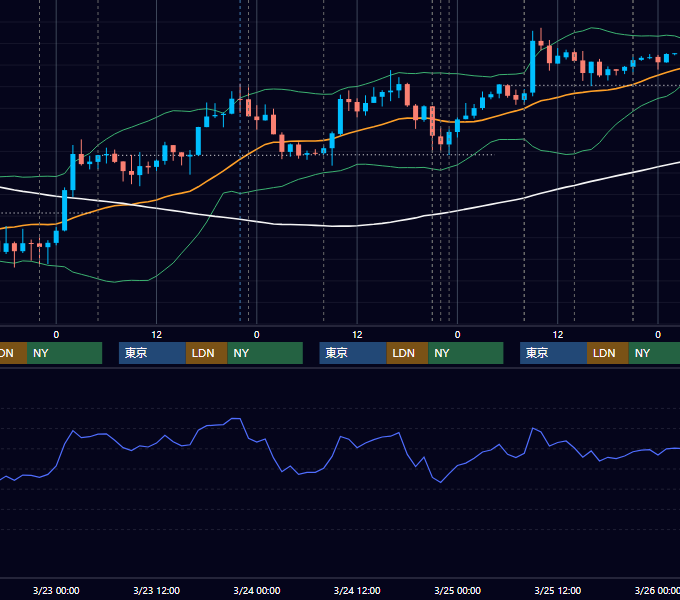The image size is (680, 600).
Task: Click the 3/24 12:00 date label
Action: point(357,590)
